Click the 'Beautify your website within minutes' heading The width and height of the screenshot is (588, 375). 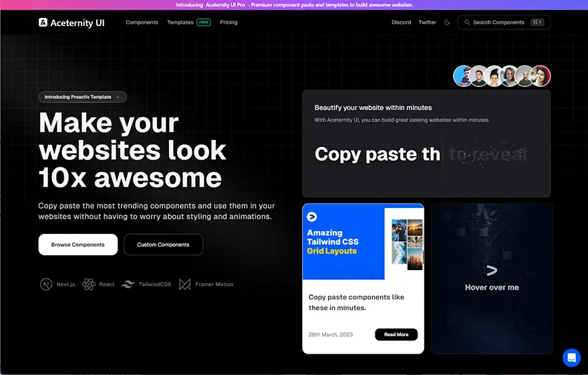(373, 108)
